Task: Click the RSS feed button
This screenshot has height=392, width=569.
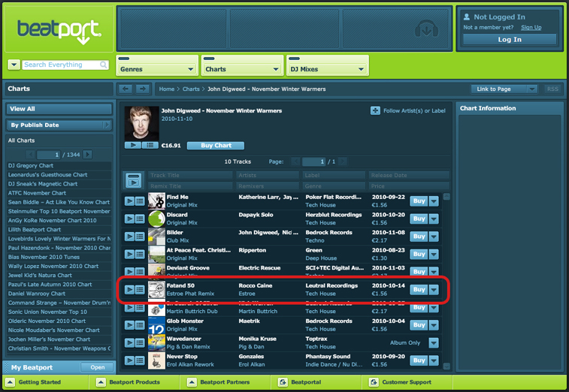Action: coord(552,89)
